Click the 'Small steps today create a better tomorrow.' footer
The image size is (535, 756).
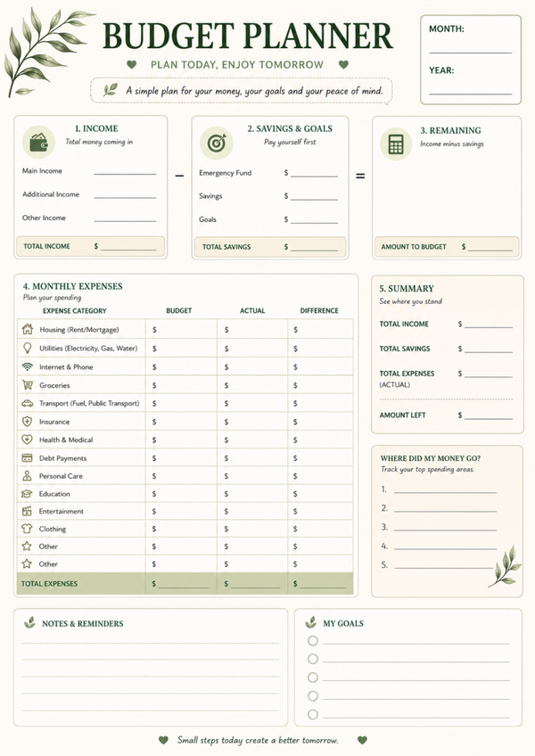pos(258,740)
